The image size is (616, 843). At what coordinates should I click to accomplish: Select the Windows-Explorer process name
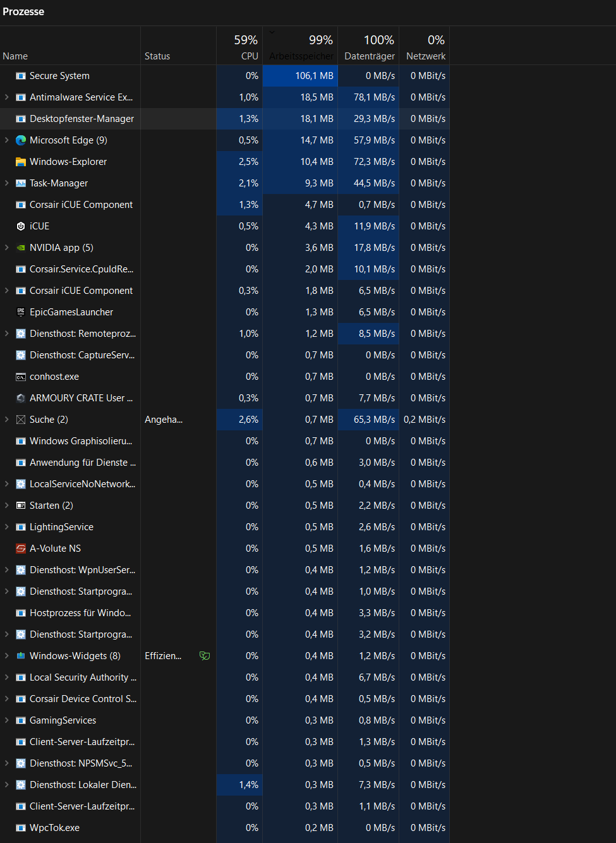point(68,162)
